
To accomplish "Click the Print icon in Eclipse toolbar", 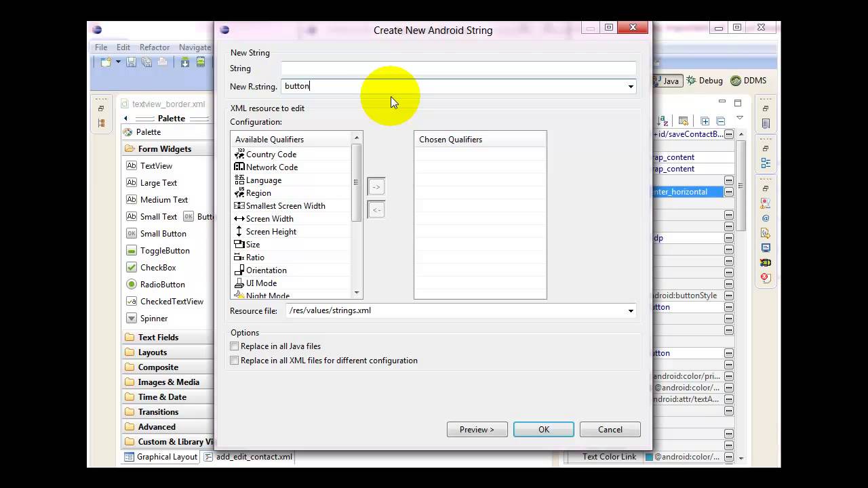I will [162, 62].
